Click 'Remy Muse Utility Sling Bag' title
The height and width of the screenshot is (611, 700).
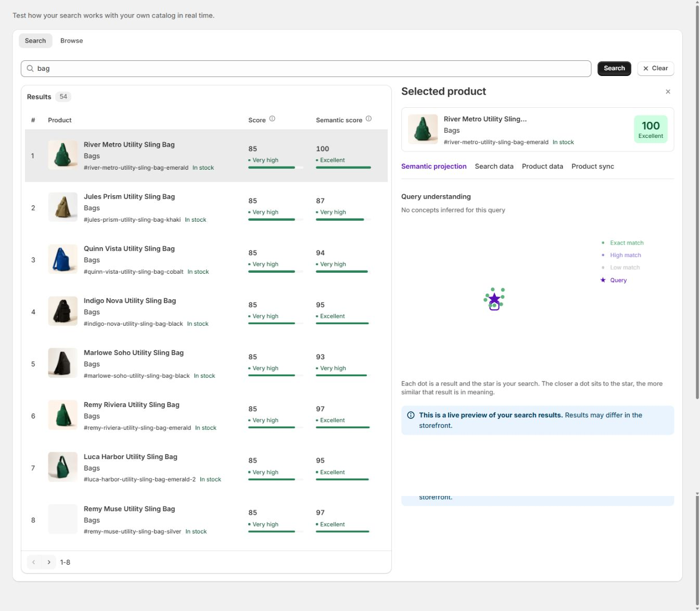pyautogui.click(x=129, y=509)
